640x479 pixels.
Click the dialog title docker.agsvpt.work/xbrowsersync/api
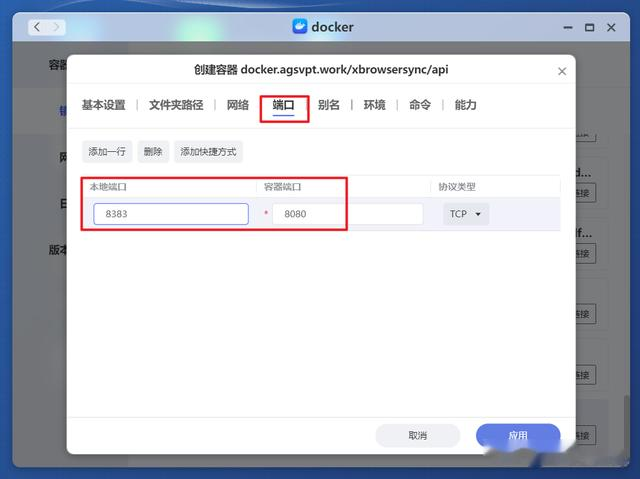344,69
